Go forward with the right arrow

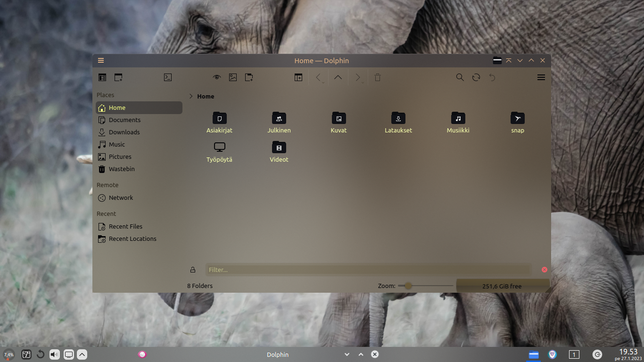358,77
